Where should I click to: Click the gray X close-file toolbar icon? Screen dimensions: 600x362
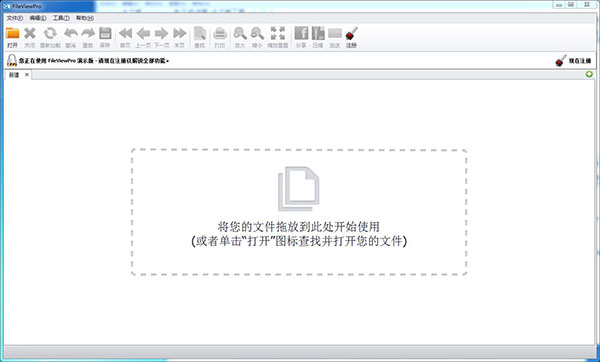tap(29, 34)
